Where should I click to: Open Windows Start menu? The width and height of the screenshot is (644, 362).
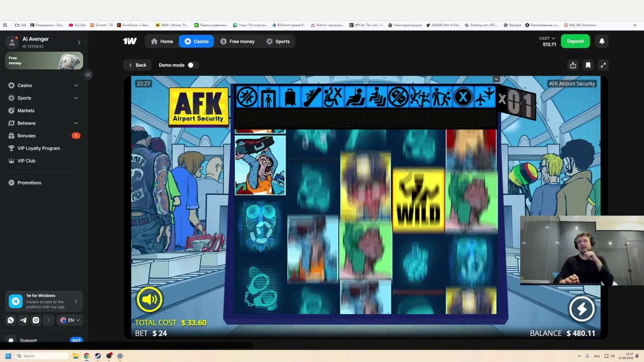point(8,356)
